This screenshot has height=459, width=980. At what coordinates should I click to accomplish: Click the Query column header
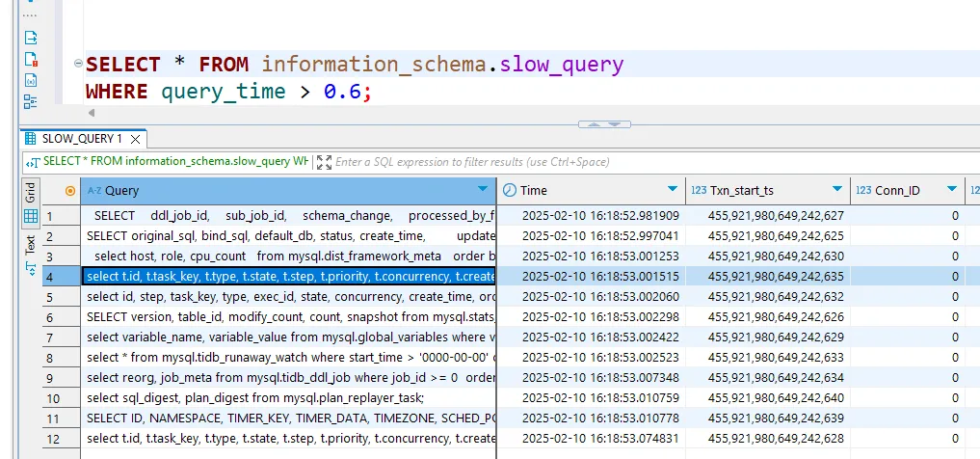pos(288,191)
